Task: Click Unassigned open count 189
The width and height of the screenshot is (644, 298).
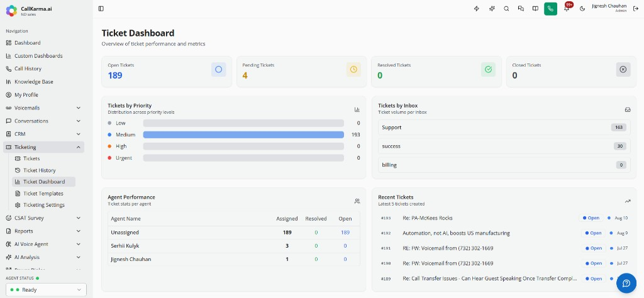Action: tap(345, 233)
